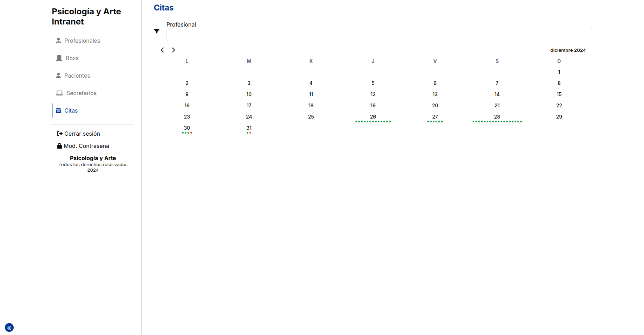Select December 26 on the calendar
Image resolution: width=644 pixels, height=335 pixels.
point(373,117)
